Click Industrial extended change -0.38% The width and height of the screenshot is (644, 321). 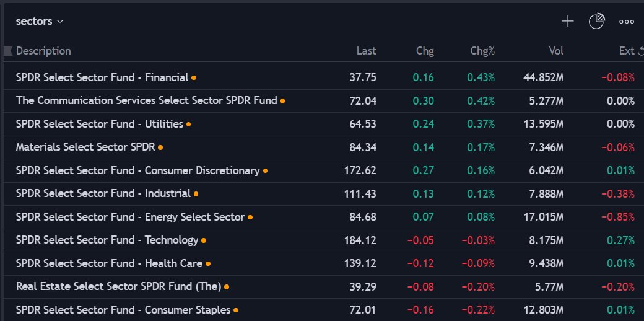pos(618,194)
